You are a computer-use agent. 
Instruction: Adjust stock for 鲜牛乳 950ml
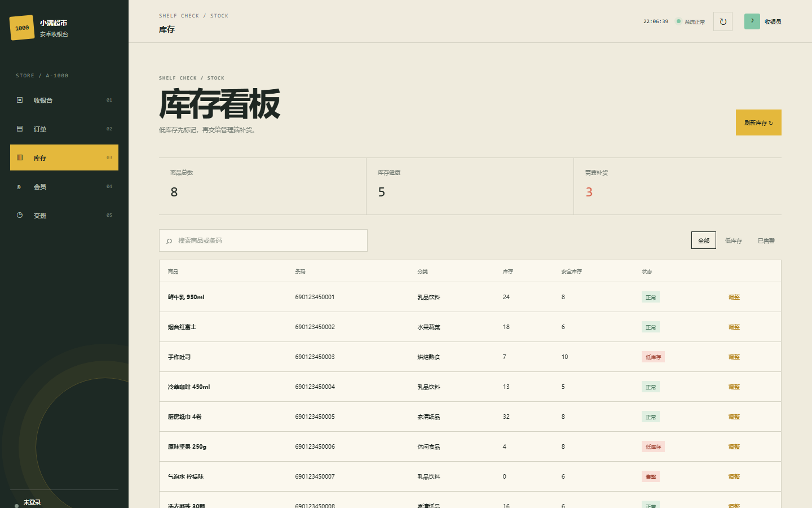pos(734,297)
